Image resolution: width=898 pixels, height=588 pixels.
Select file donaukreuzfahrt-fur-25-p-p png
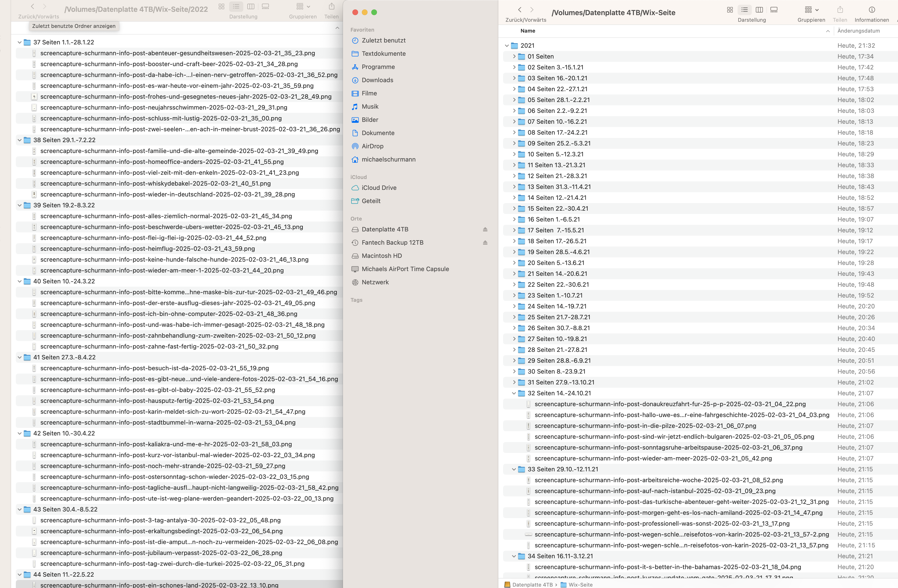[670, 404]
